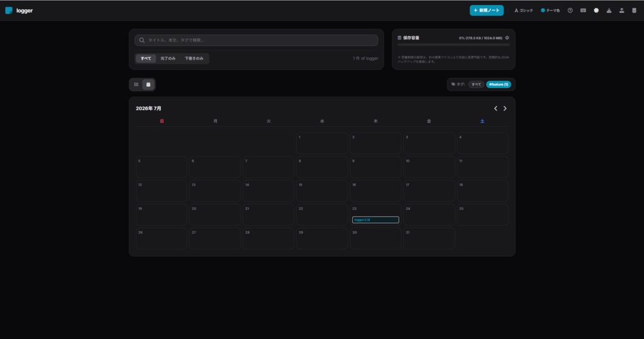The width and height of the screenshot is (644, 339).
Task: Switch to list view icon
Action: click(x=136, y=85)
